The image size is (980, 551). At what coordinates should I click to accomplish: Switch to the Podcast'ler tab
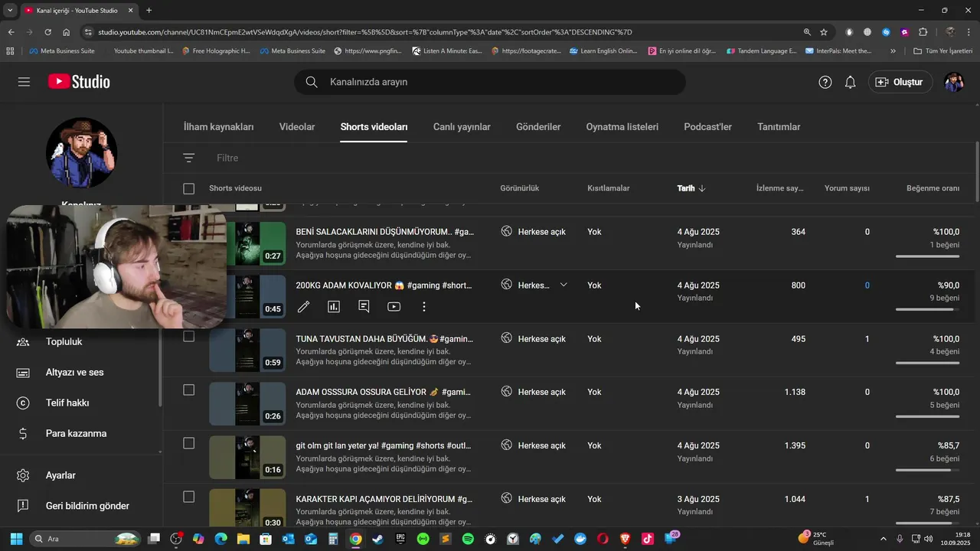(707, 127)
